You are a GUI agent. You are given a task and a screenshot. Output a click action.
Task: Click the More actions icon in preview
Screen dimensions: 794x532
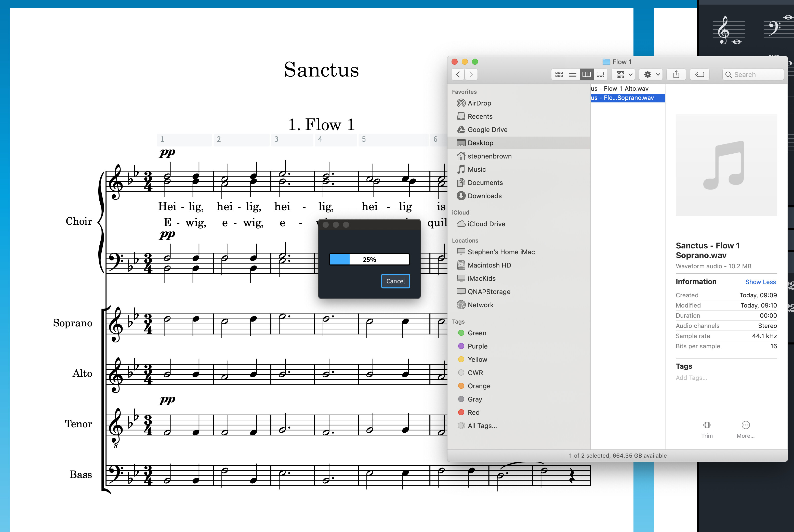pos(746,425)
